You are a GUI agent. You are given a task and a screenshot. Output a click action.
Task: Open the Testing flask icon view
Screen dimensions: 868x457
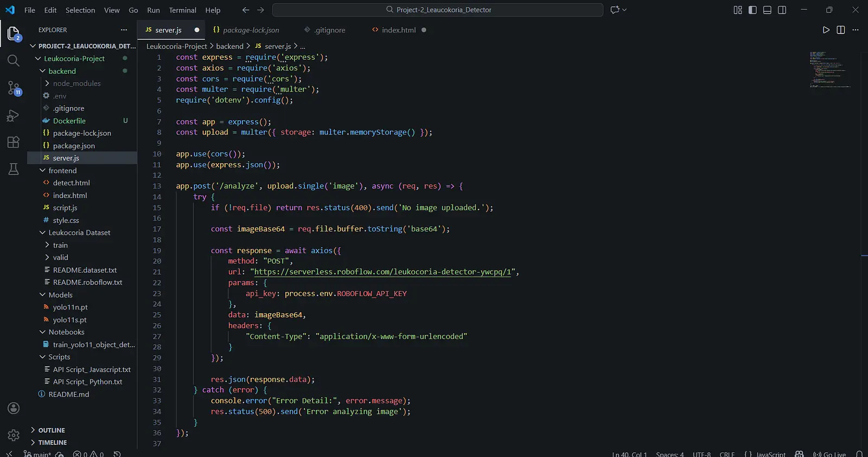point(14,169)
